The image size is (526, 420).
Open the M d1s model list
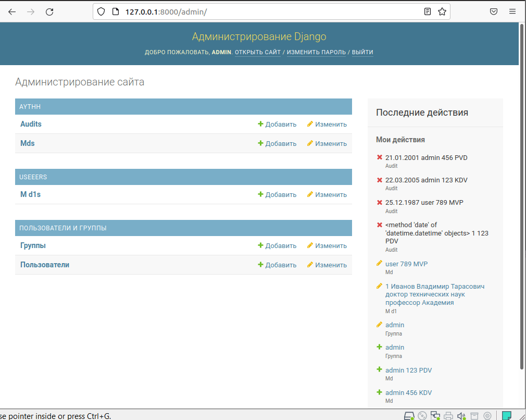pos(30,194)
